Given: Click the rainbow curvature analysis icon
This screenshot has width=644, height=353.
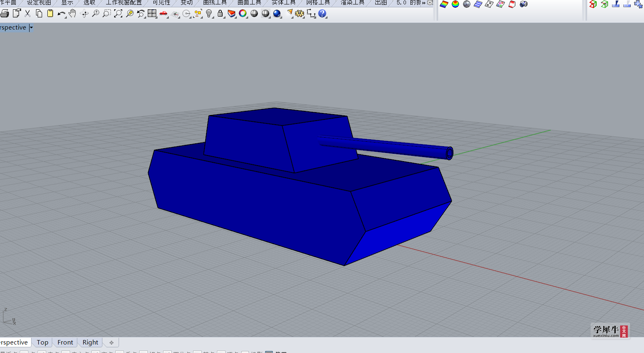Looking at the screenshot, I should pyautogui.click(x=444, y=4).
